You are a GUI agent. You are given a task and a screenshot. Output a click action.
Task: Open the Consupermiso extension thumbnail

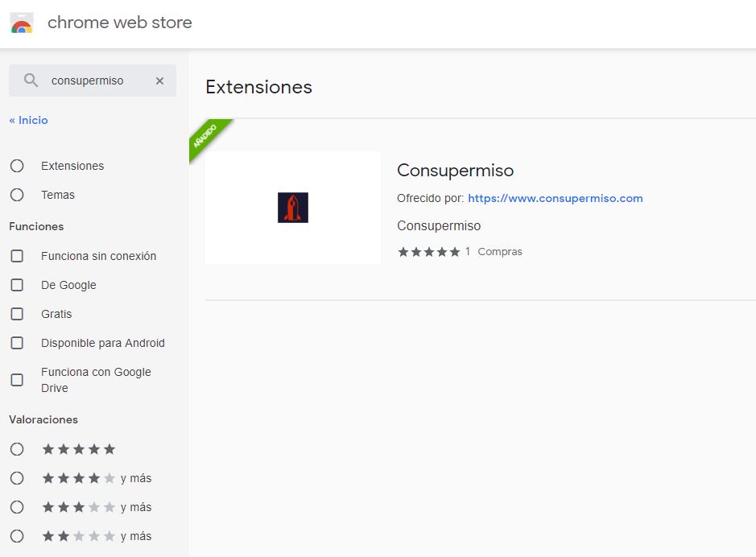coord(293,208)
